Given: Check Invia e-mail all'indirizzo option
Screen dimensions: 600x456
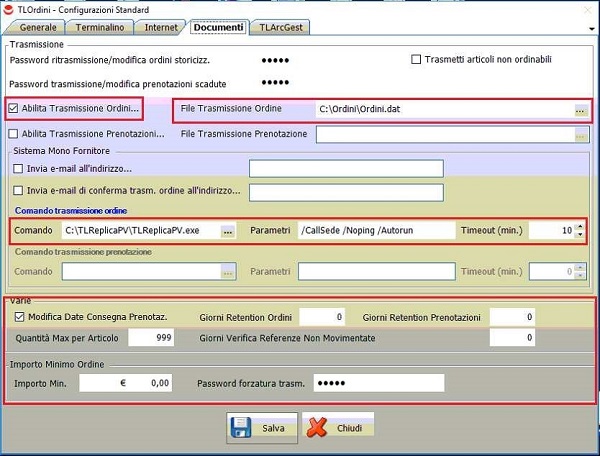Looking at the screenshot, I should point(19,168).
